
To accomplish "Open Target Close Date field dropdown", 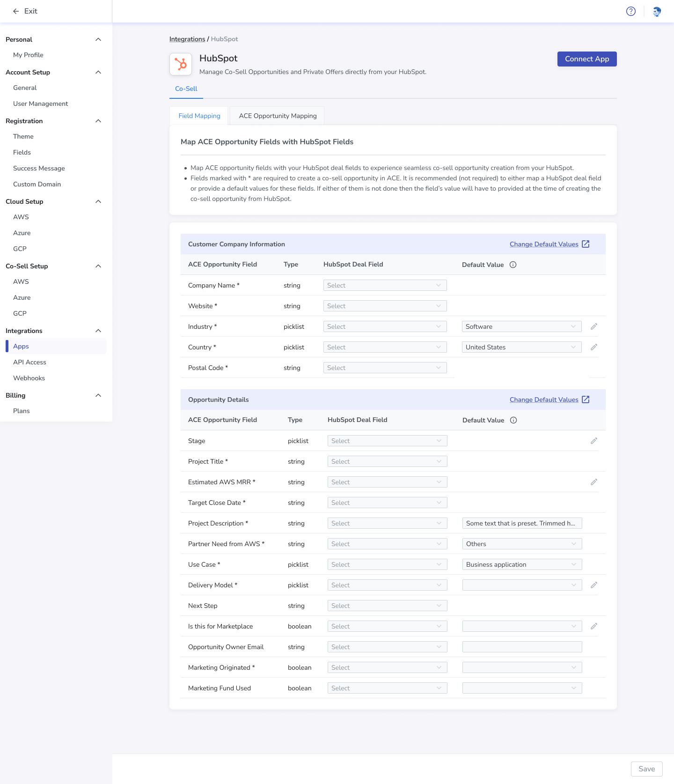I will point(387,503).
